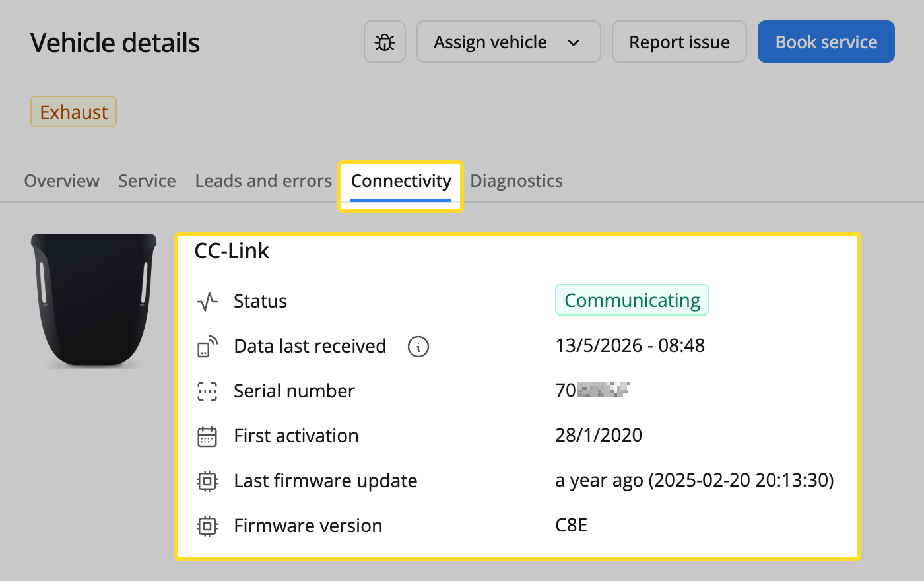Click the blue Book service button
This screenshot has width=924, height=581.
[826, 42]
